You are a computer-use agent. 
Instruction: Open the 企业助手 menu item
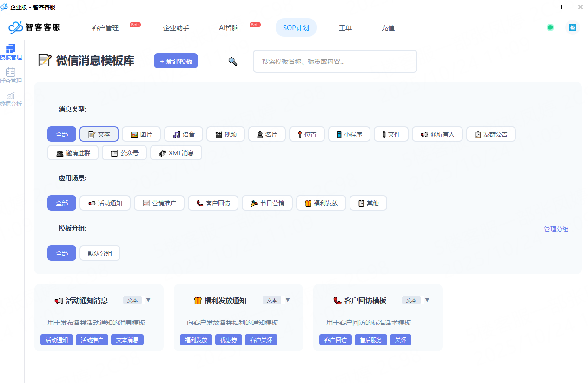click(176, 27)
